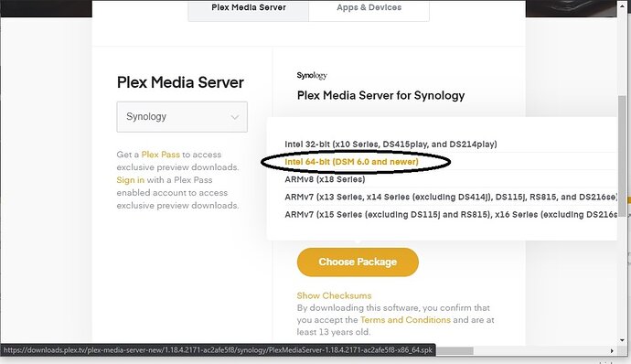This screenshot has height=364, width=631.
Task: Open the Terms and Conditions link
Action: point(405,320)
